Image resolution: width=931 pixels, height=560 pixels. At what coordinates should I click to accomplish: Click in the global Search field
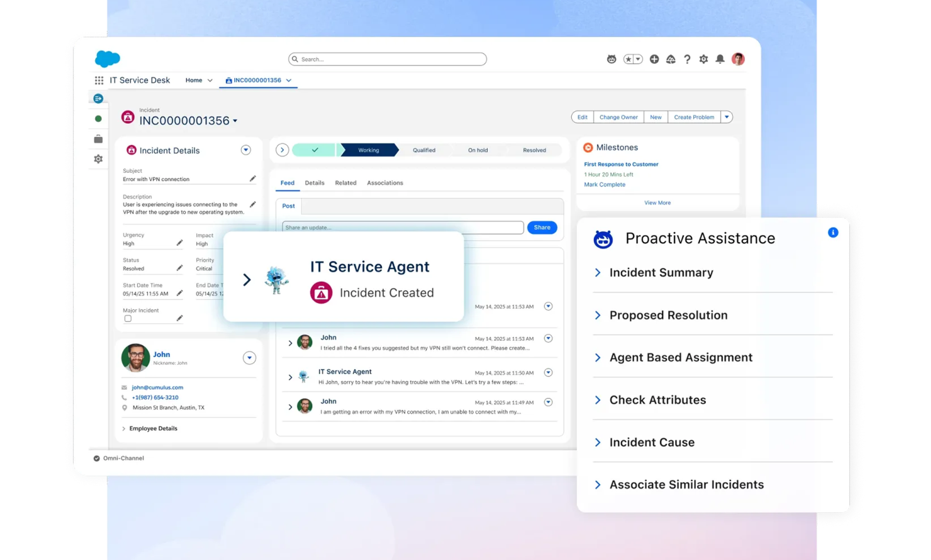pos(387,59)
